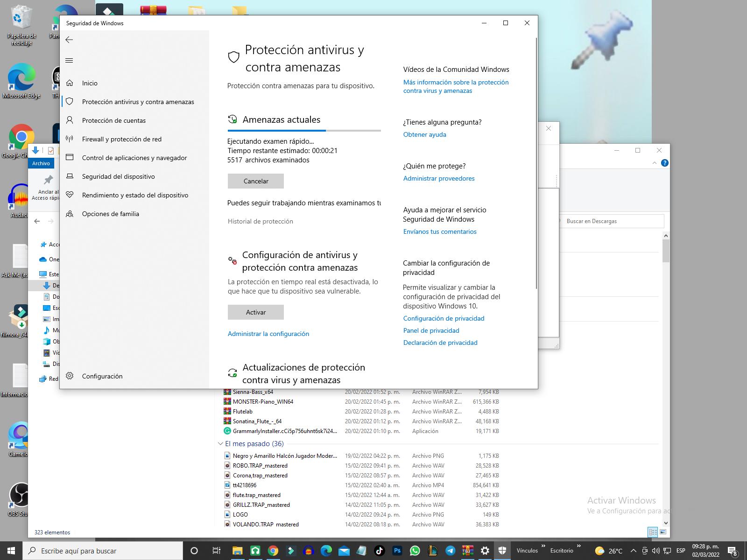Cancel the running quick scan
The width and height of the screenshot is (747, 560).
point(255,181)
